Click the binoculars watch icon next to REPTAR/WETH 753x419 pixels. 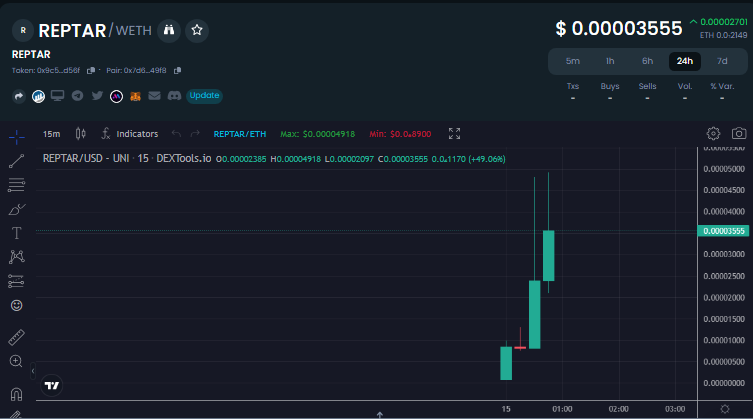pos(169,30)
